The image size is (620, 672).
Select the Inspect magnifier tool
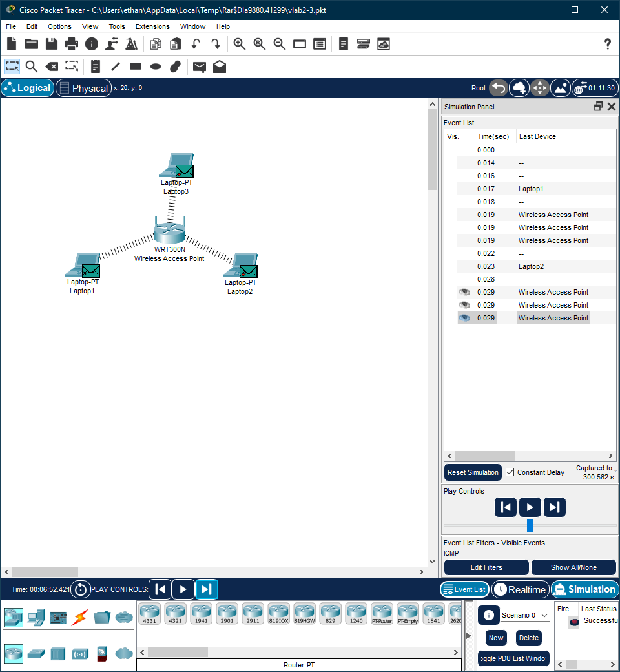click(32, 67)
